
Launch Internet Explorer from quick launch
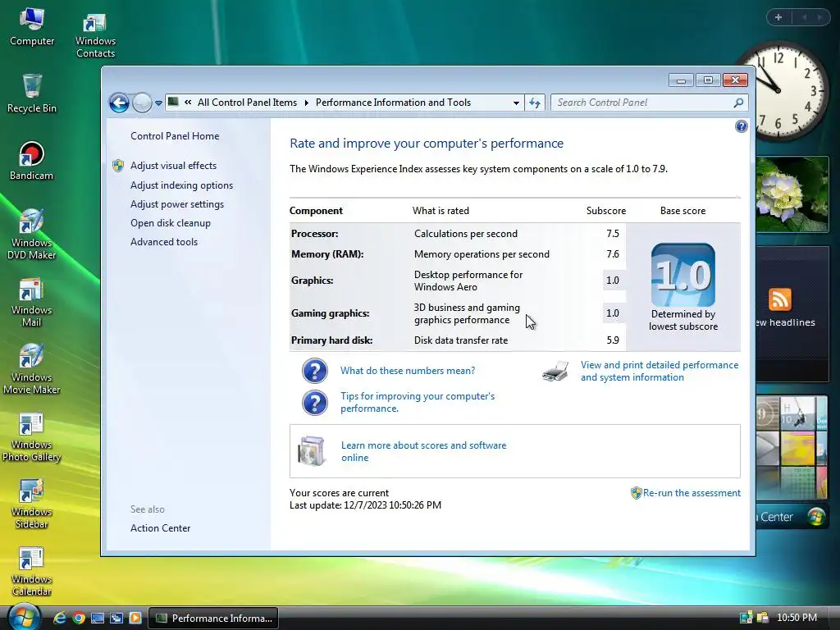(x=59, y=619)
